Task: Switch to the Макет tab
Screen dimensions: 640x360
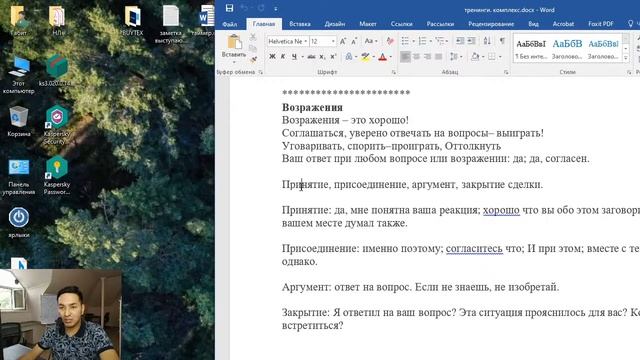Action: tap(367, 24)
